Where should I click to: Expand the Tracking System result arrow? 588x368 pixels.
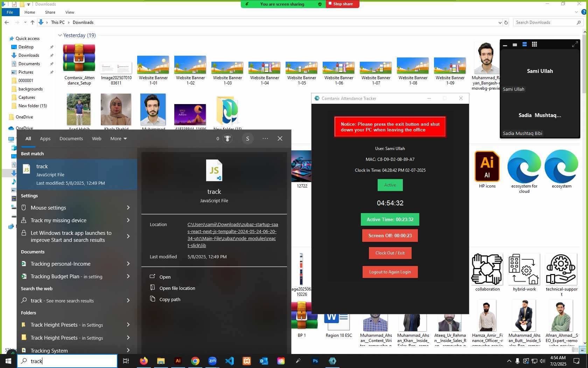click(x=128, y=350)
